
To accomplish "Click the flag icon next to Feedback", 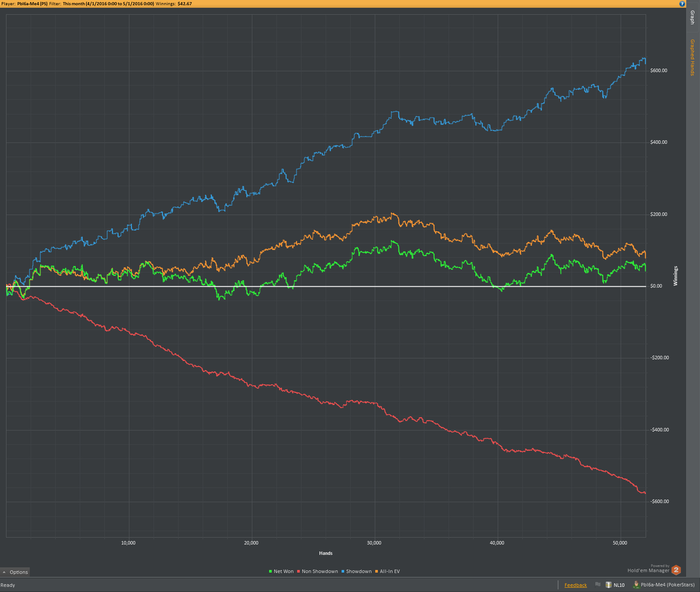I will (x=598, y=584).
